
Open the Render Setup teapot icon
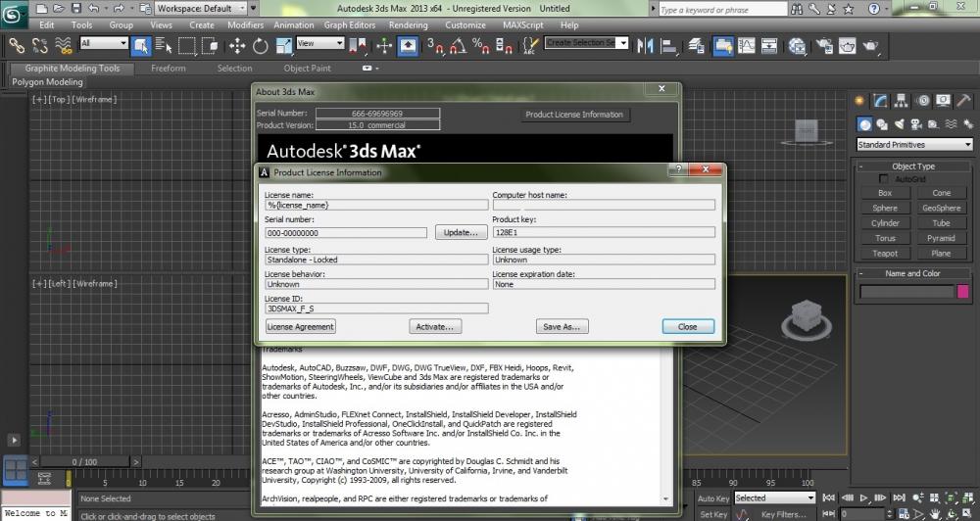tap(824, 46)
